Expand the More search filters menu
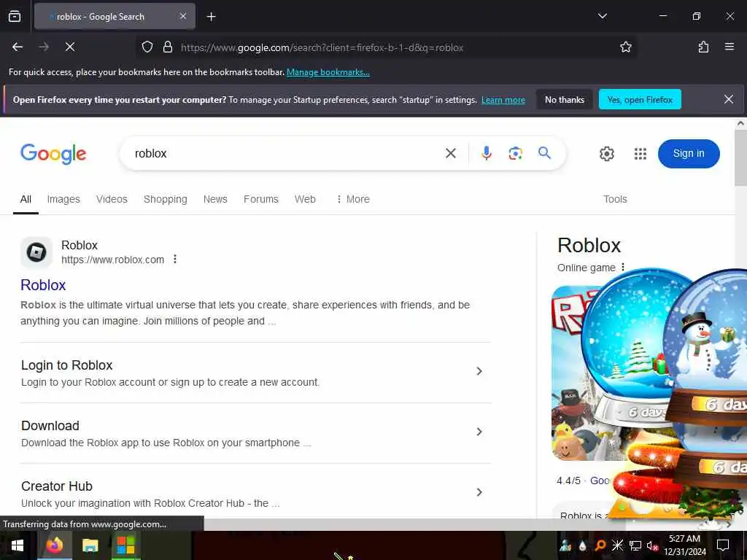The width and height of the screenshot is (747, 560). point(353,199)
